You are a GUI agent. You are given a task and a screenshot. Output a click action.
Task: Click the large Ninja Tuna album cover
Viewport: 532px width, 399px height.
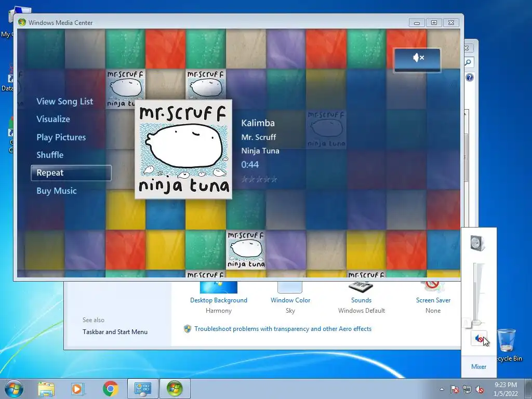183,149
